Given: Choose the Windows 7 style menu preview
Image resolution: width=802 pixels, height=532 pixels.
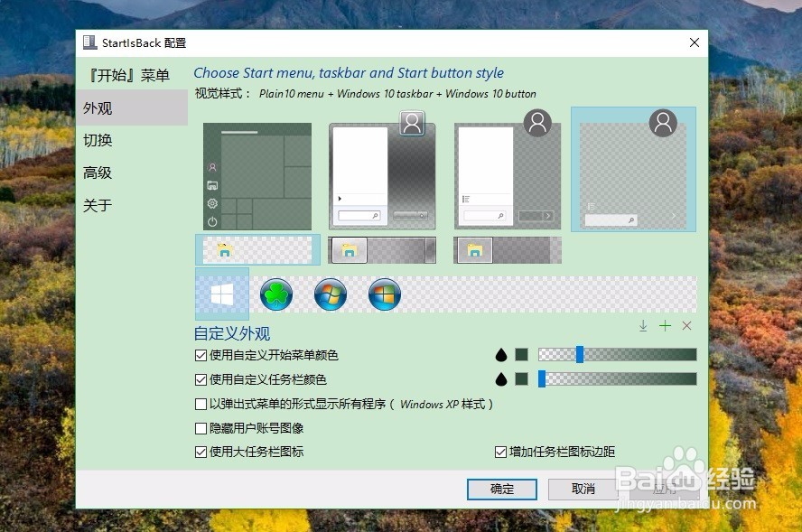Looking at the screenshot, I should [x=382, y=172].
